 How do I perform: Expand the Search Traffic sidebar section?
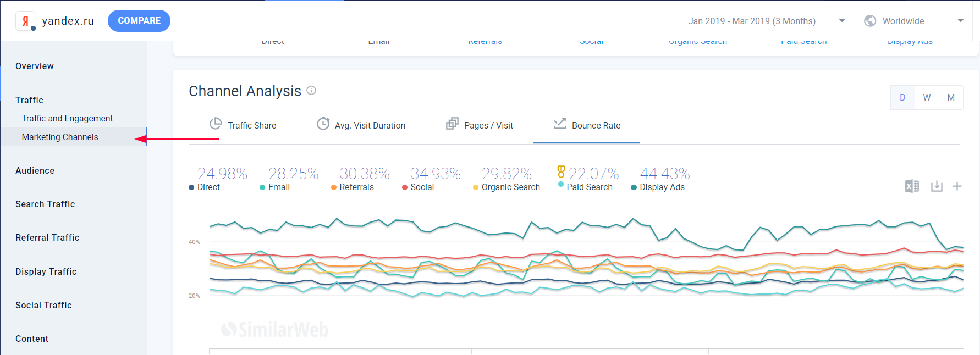(x=45, y=204)
